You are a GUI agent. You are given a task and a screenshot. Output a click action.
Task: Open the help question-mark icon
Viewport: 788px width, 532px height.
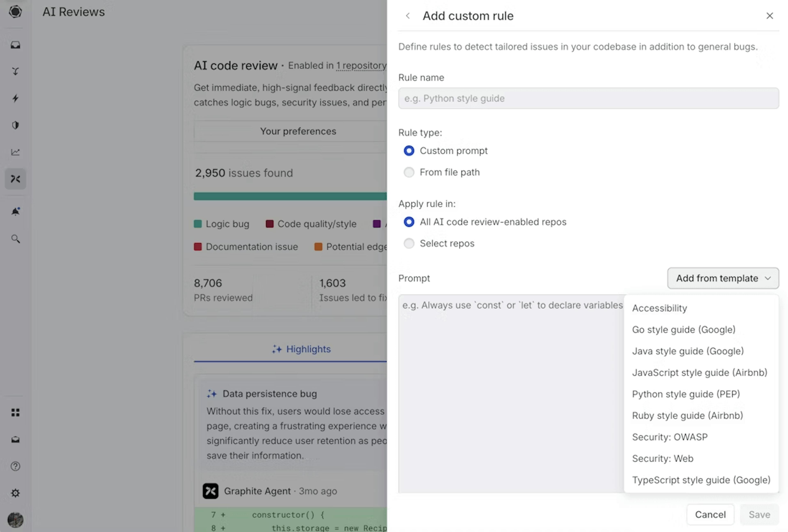pyautogui.click(x=15, y=466)
